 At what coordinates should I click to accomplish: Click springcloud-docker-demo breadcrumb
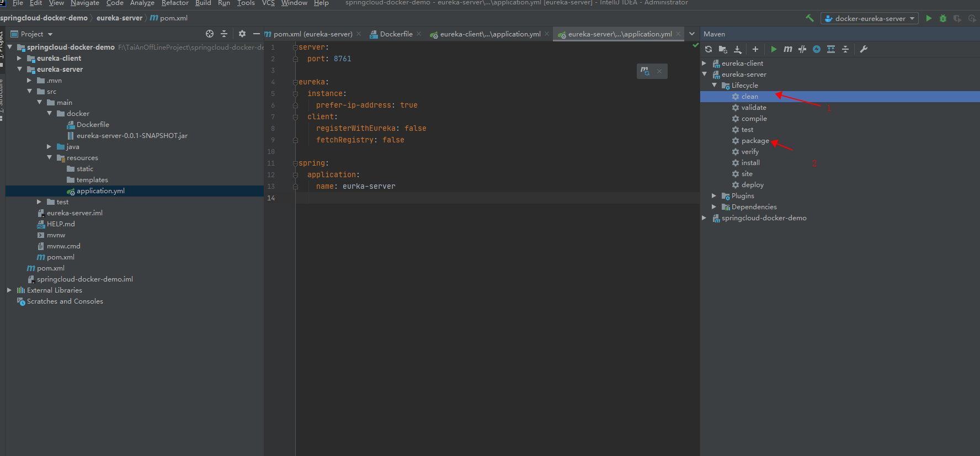click(x=44, y=18)
